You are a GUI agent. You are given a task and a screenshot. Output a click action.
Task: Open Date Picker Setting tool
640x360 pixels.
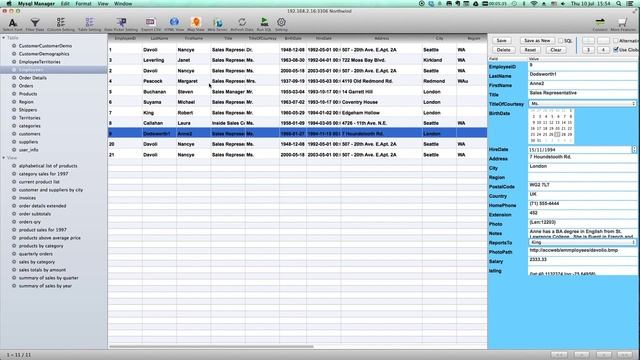tap(121, 22)
